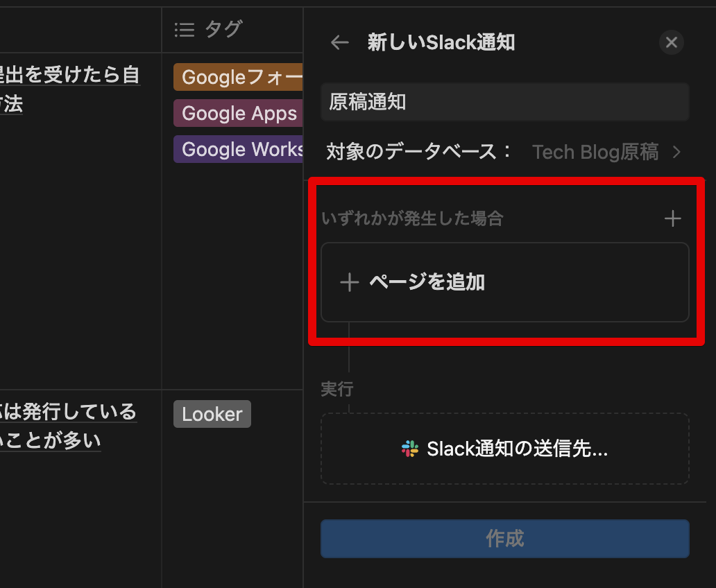
Task: Close the 新しいSlack通知 panel with the X icon
Action: pyautogui.click(x=671, y=42)
